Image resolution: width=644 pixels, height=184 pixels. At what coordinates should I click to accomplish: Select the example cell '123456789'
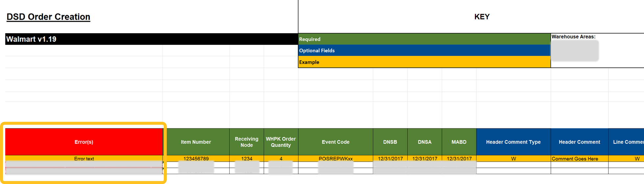[196, 159]
